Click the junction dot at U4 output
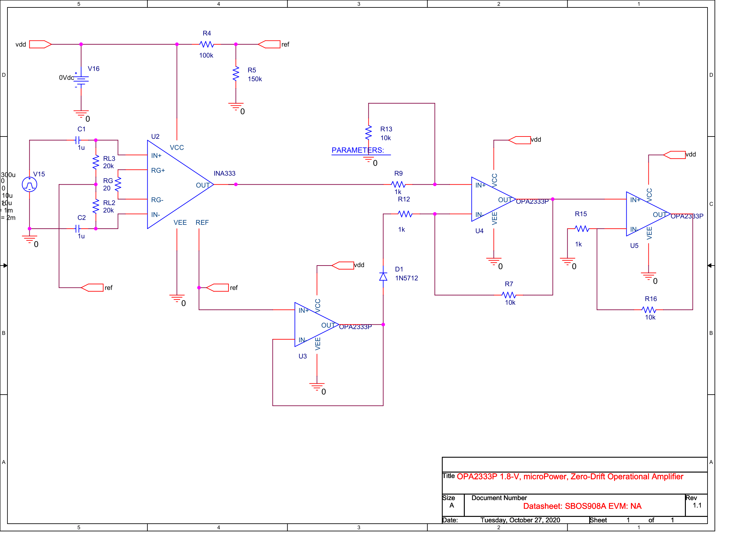This screenshot has width=756, height=535. coord(552,199)
